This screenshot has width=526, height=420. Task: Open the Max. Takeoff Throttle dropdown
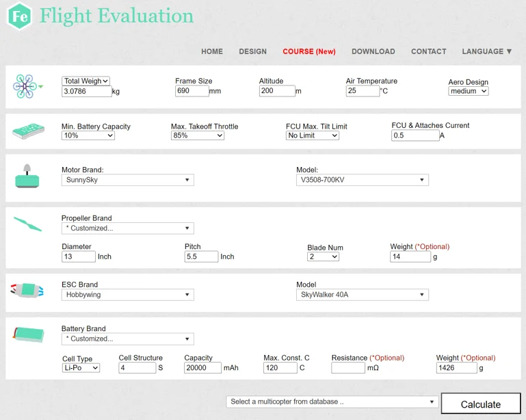(x=198, y=135)
